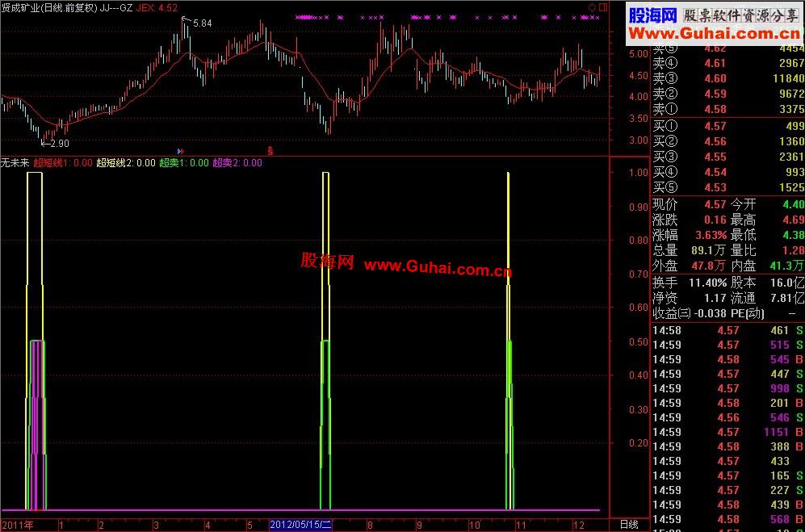Click month 12 on the time axis
This screenshot has width=805, height=532.
point(579,526)
